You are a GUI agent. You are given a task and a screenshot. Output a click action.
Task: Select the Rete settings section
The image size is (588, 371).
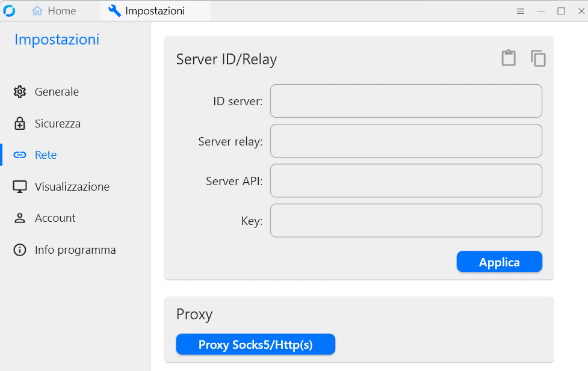75,155
